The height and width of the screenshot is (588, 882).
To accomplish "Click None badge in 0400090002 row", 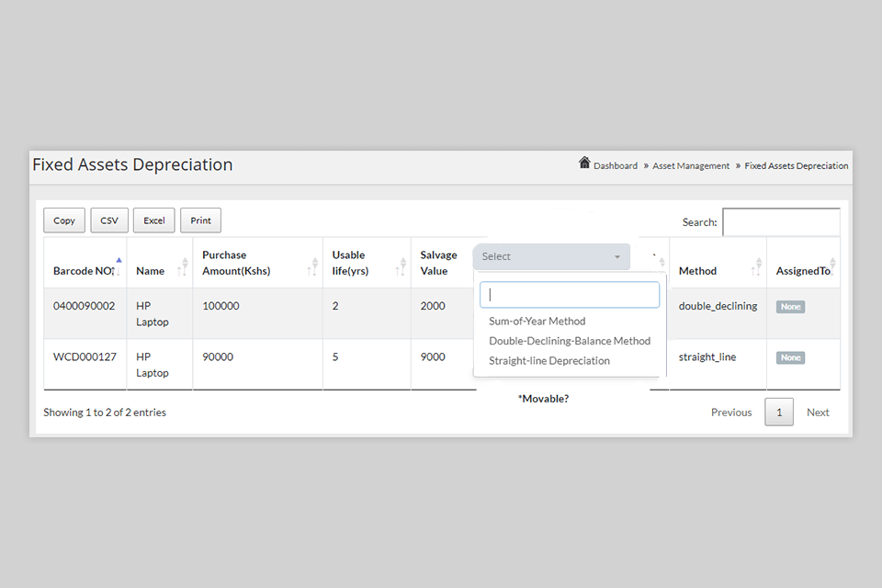I will point(790,307).
